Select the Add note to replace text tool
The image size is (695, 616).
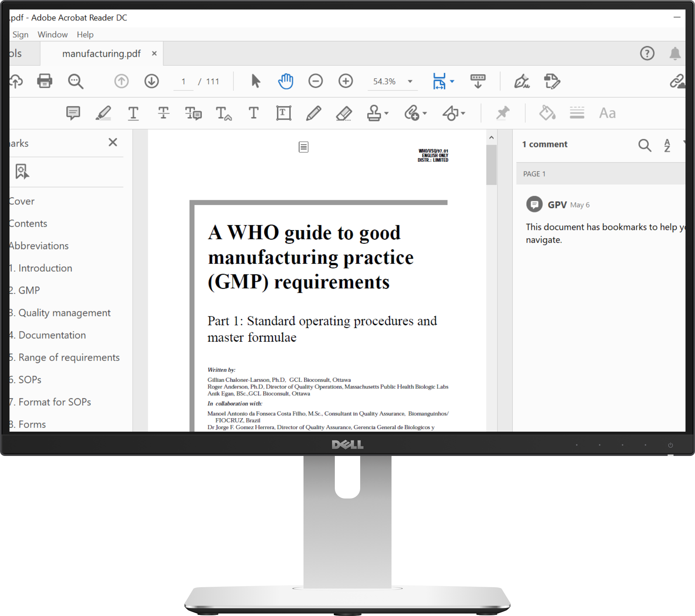click(x=193, y=113)
